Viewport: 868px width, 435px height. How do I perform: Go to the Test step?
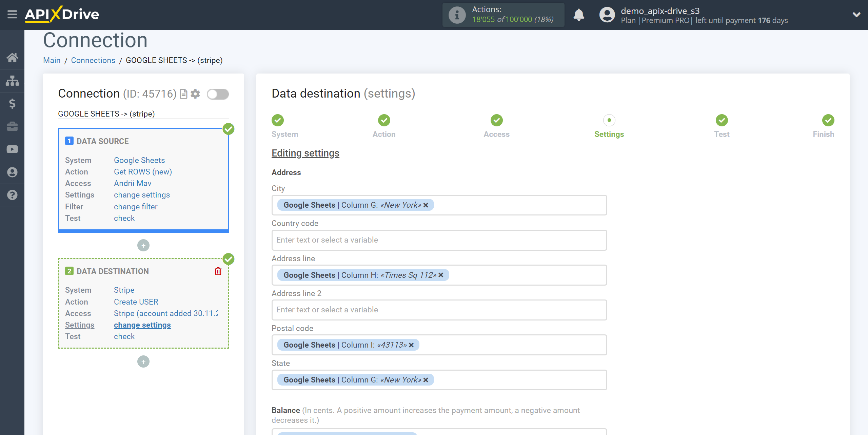(x=722, y=120)
